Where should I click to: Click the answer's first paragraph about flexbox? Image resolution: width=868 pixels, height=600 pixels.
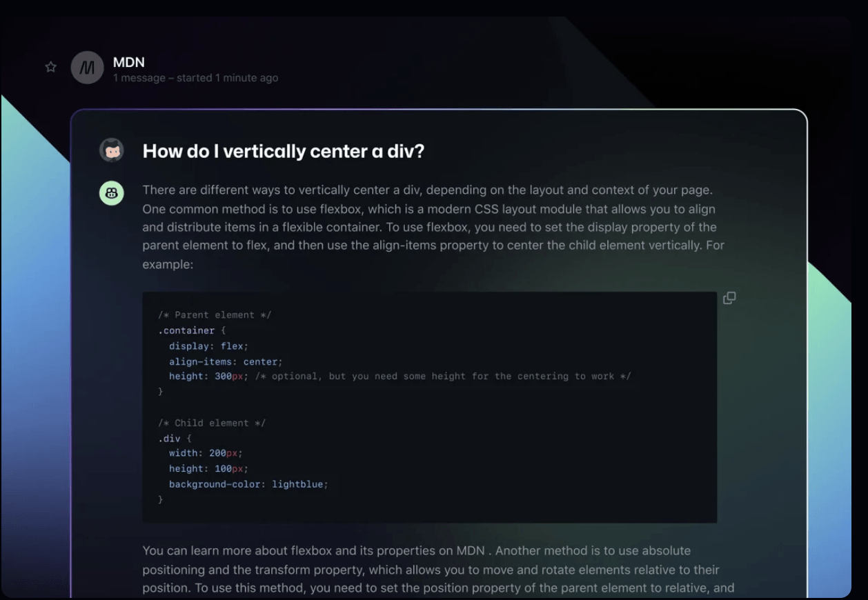[433, 227]
